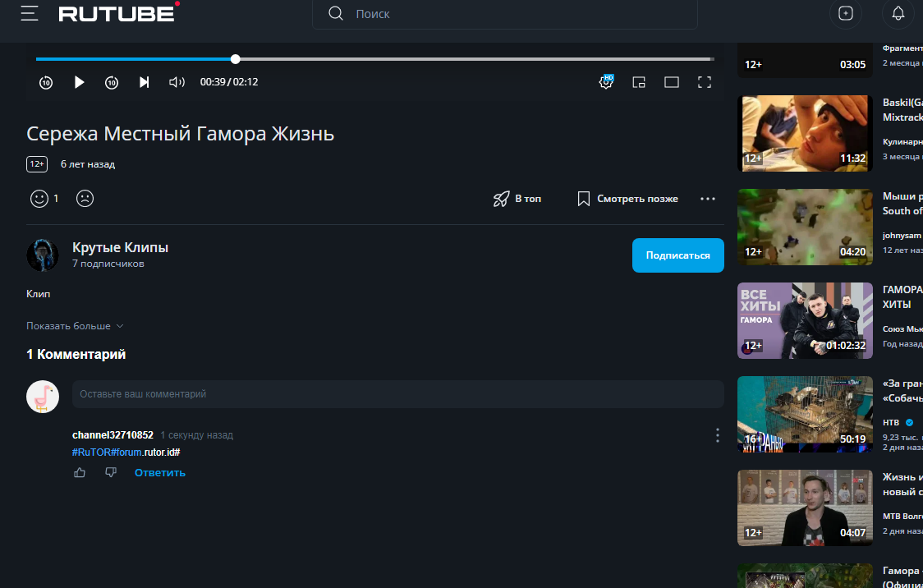The image size is (923, 588).
Task: Click the 12+ age rating badge
Action: coord(36,164)
